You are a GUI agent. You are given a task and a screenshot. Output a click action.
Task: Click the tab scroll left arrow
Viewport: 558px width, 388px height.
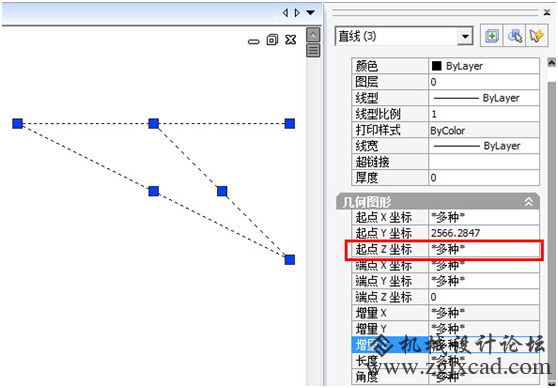(285, 13)
